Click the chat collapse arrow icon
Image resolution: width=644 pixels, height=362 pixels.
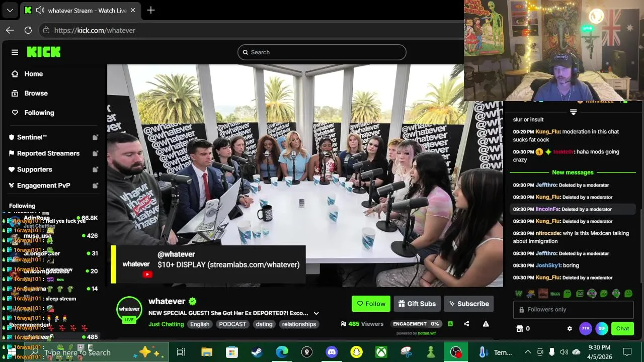pos(573,112)
